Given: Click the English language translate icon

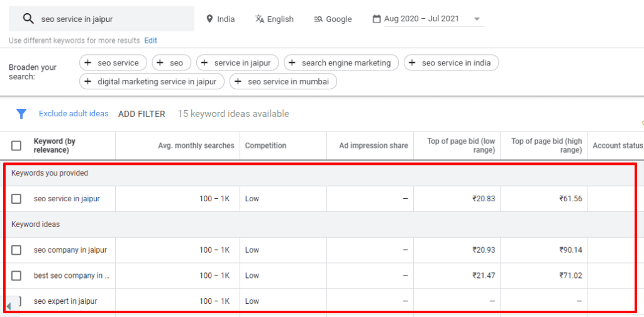Looking at the screenshot, I should [260, 19].
